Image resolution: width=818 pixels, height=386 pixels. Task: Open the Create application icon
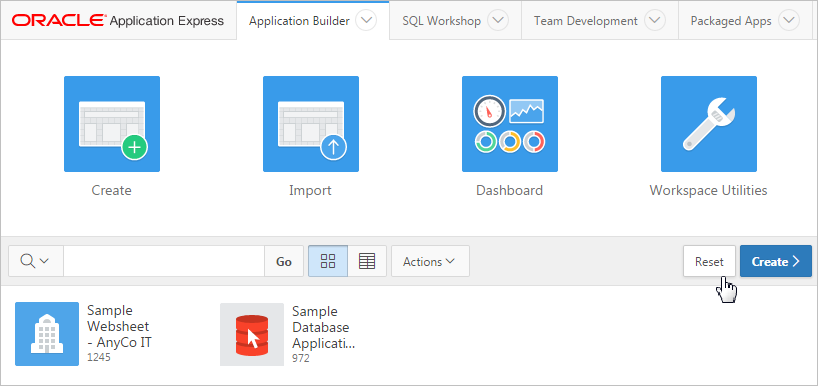[112, 124]
